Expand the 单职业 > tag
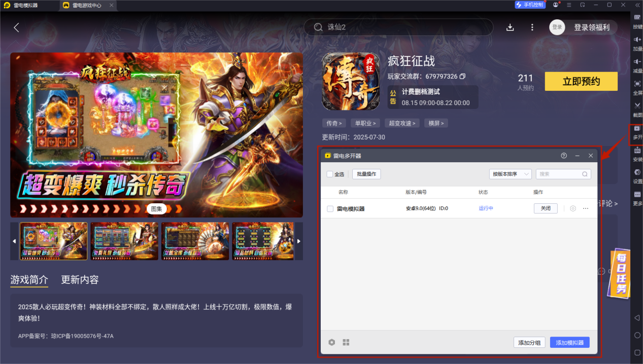The width and height of the screenshot is (643, 364). point(365,123)
